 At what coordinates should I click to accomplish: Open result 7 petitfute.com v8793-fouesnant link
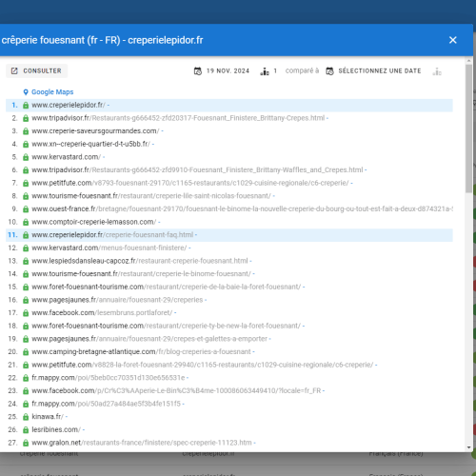[190, 183]
